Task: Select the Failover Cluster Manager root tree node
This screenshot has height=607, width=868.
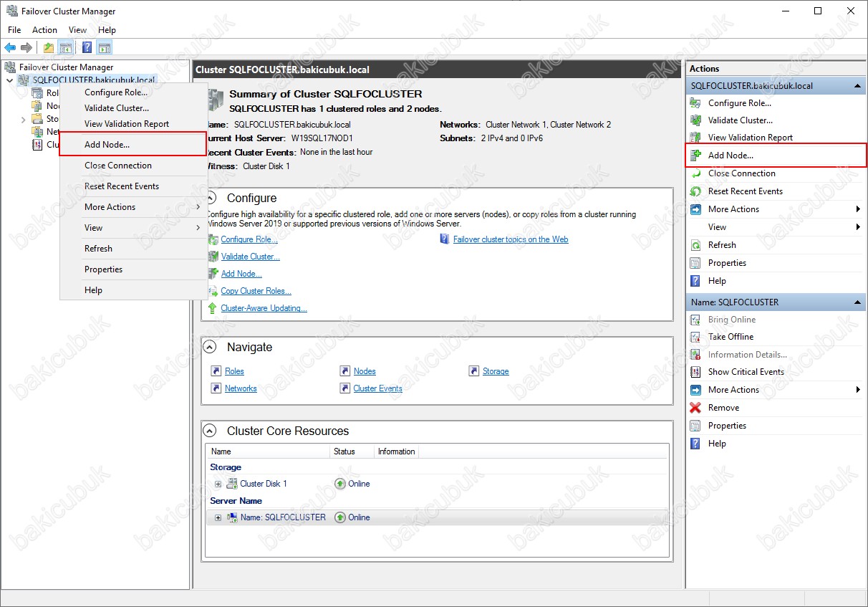Action: pos(66,67)
